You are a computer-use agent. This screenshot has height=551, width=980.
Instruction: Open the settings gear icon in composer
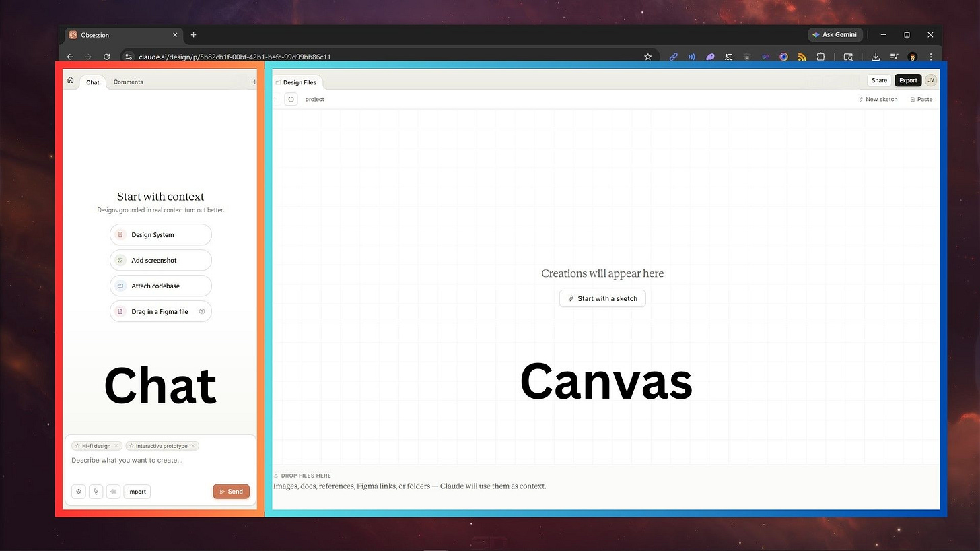point(79,492)
